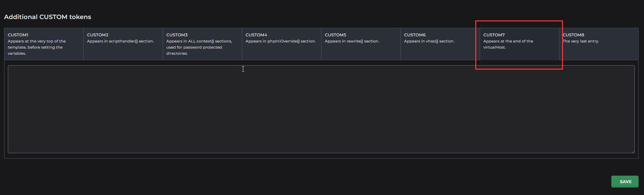Click 'Appears in phpIniOverride{} section' text
Screen dimensions: 644x195
[x=281, y=41]
